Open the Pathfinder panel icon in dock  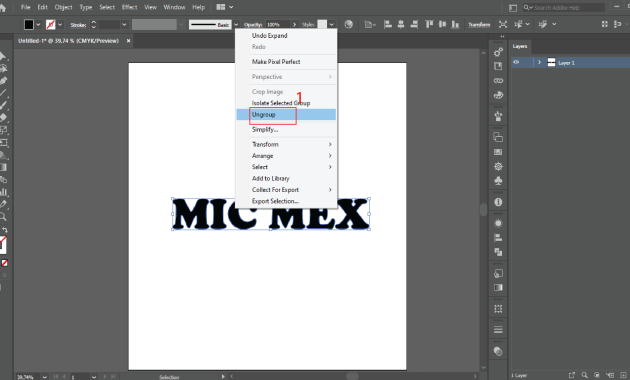coord(498,252)
